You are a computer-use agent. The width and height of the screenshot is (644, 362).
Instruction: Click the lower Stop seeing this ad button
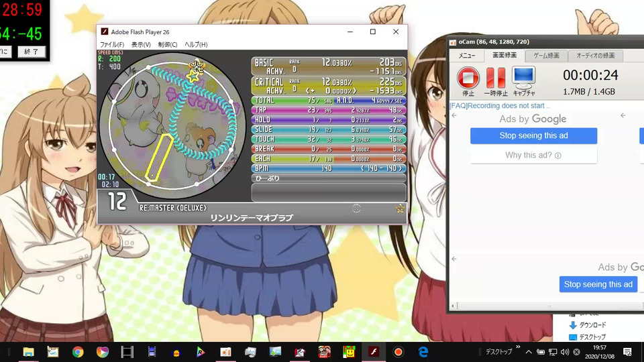click(x=598, y=284)
